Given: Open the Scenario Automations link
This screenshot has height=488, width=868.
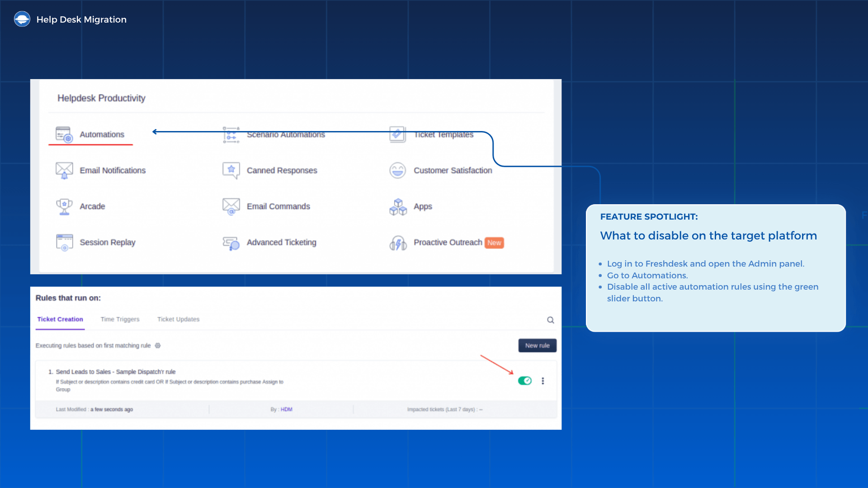Looking at the screenshot, I should (x=286, y=135).
